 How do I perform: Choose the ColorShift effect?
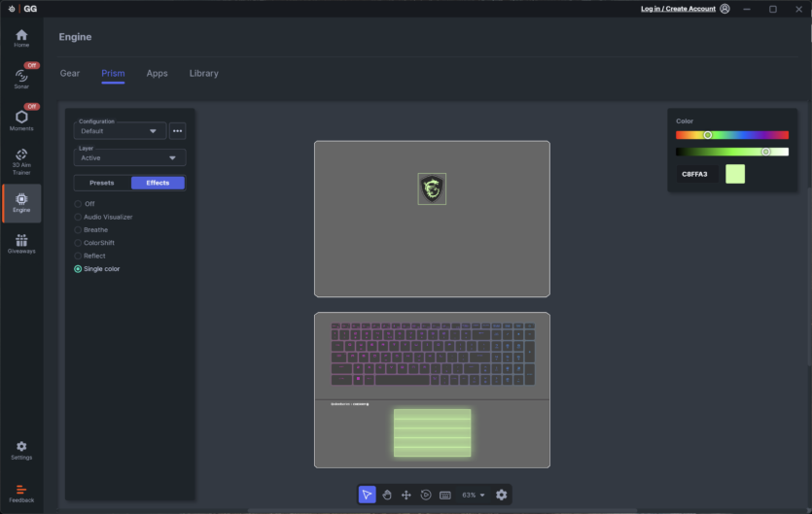pyautogui.click(x=78, y=243)
